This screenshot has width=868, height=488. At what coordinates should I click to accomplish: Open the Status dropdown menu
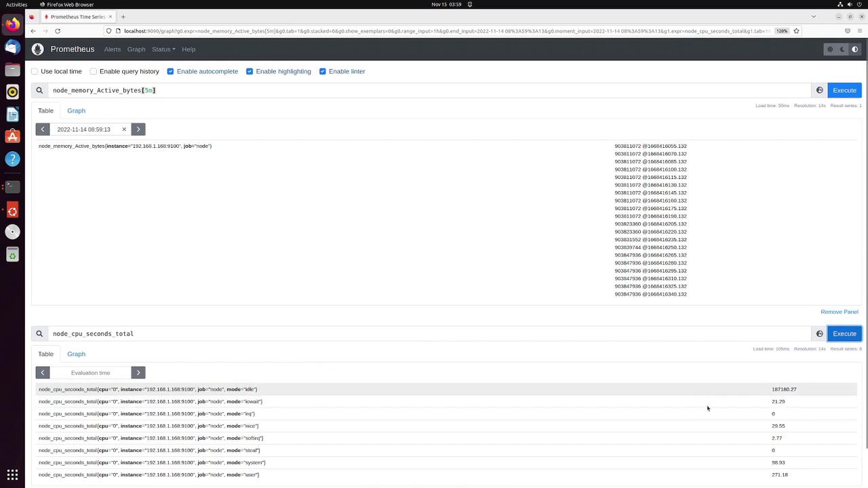coord(163,49)
